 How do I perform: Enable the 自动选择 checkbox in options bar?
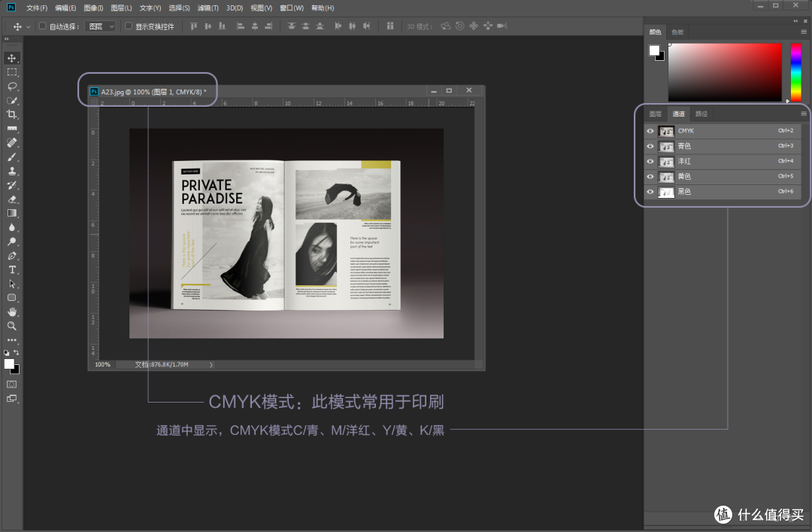tap(42, 25)
